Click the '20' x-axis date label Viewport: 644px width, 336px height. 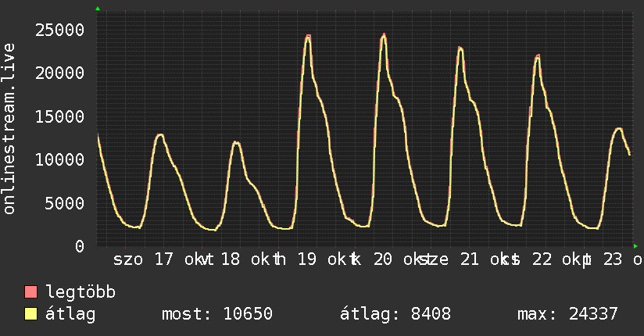383,259
